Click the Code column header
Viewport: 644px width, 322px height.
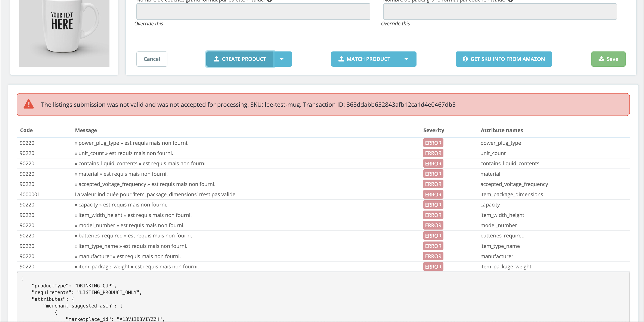[x=26, y=130]
